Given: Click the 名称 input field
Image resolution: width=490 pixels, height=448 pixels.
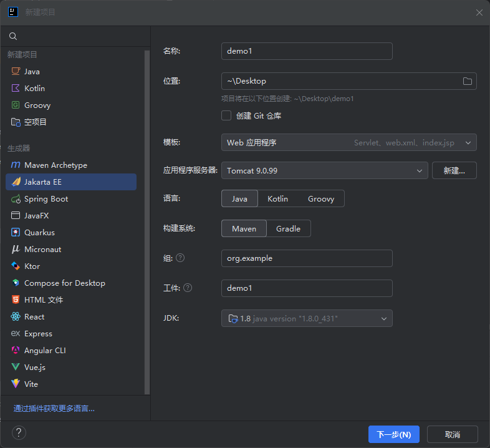Looking at the screenshot, I should 307,51.
